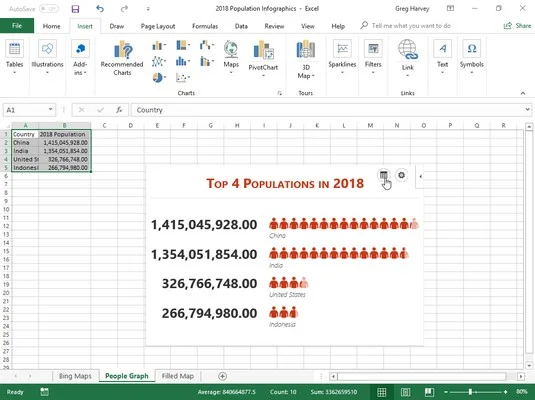
Task: Click the Save icon in title bar
Action: tap(75, 9)
